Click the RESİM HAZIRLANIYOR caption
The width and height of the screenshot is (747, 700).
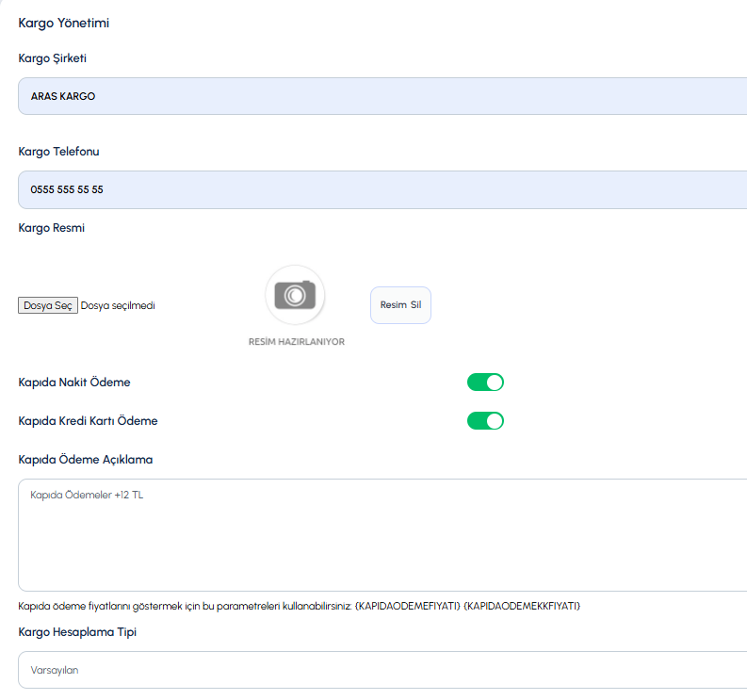(x=297, y=342)
